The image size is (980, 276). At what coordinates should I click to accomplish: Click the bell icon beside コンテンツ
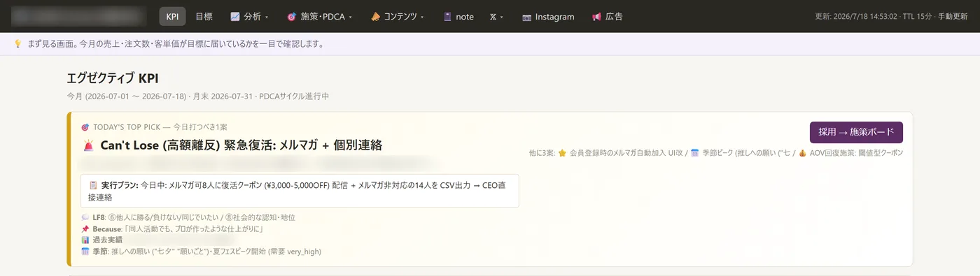tap(375, 17)
